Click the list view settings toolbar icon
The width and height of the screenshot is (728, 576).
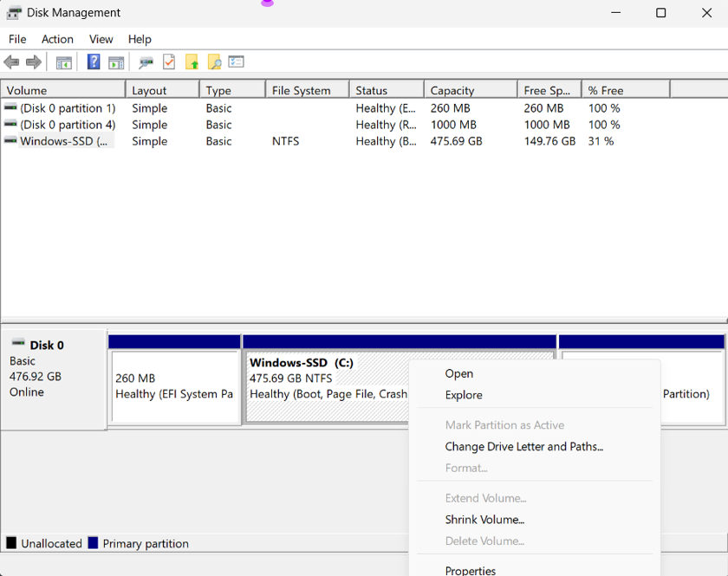[x=237, y=62]
